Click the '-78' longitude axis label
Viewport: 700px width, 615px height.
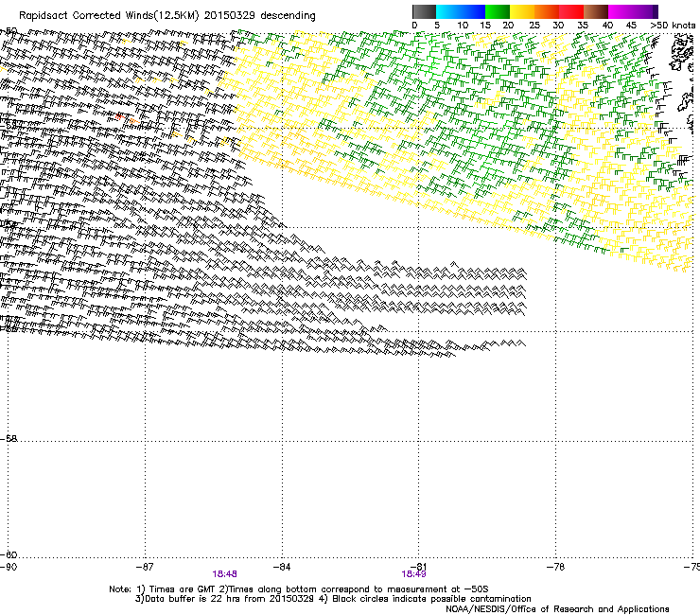pos(556,567)
